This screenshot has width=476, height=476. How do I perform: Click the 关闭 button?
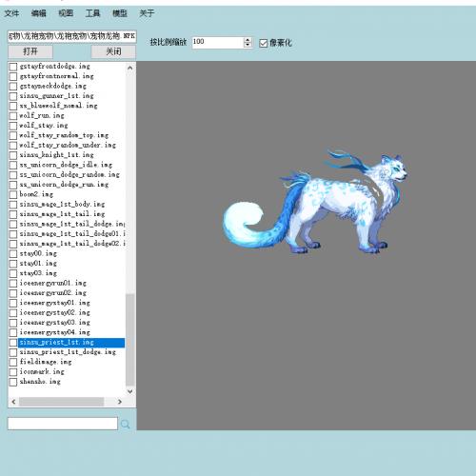click(x=113, y=51)
